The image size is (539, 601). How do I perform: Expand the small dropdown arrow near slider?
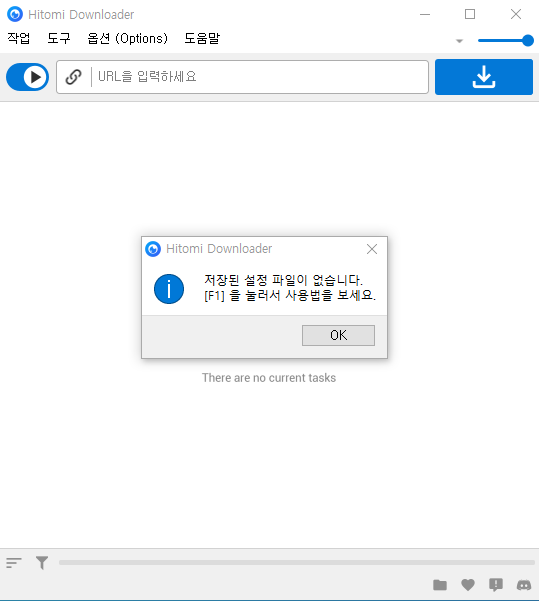point(459,41)
